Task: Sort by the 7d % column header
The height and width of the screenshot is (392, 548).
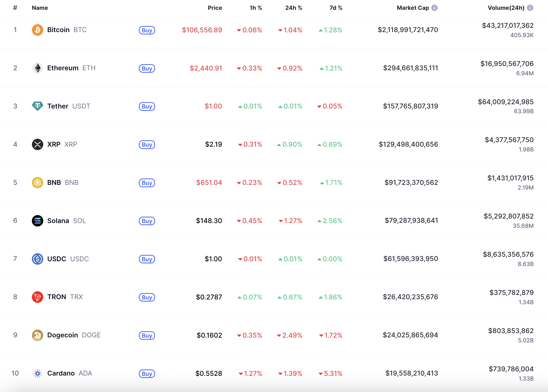Action: tap(336, 8)
